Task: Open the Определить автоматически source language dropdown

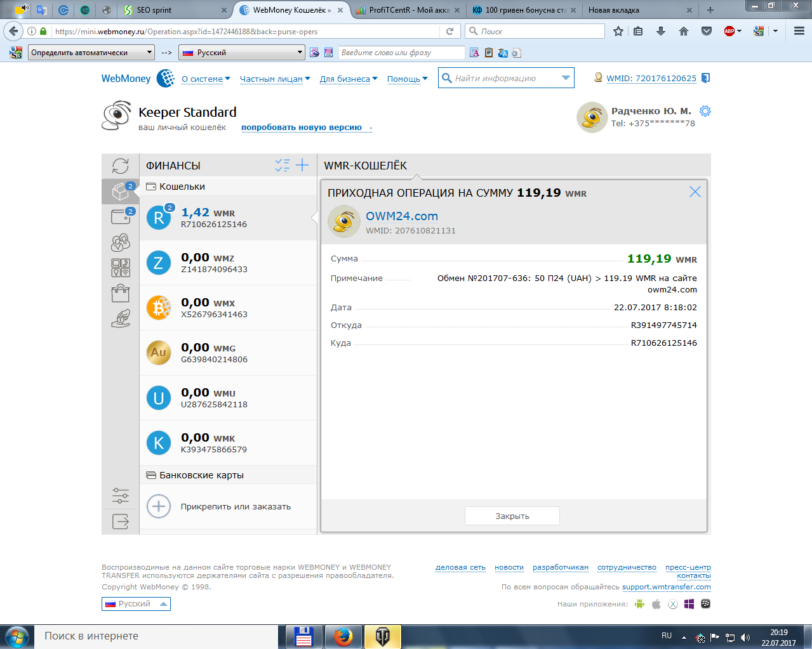Action: click(x=91, y=53)
